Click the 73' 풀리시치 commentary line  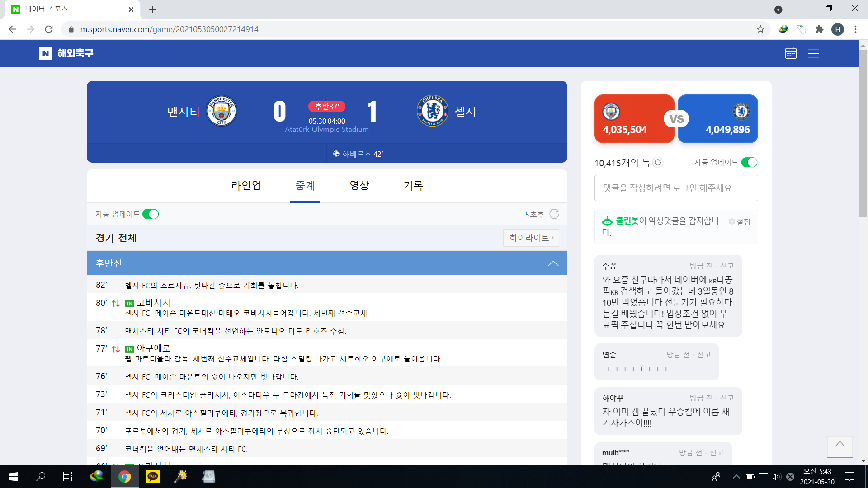(x=327, y=394)
